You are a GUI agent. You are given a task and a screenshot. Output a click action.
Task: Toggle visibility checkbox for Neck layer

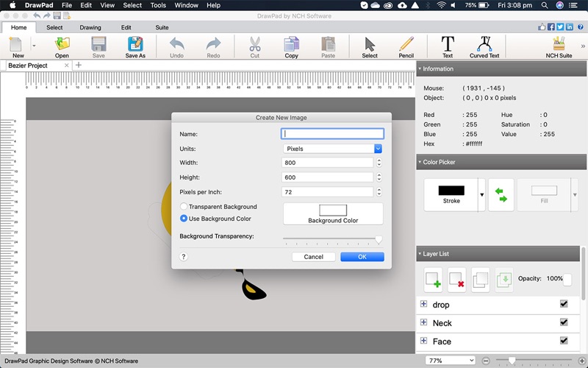[x=564, y=322]
